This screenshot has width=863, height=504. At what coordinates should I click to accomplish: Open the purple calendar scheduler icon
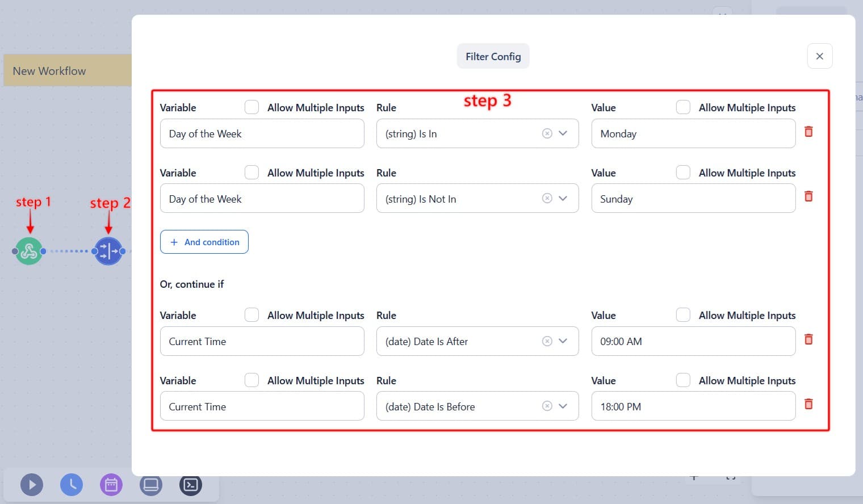[x=111, y=485]
